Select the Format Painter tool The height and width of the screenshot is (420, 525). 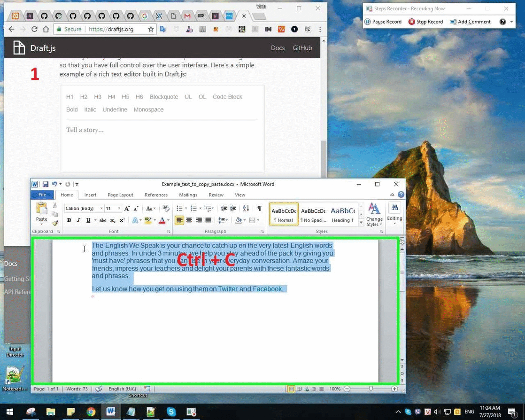click(x=55, y=224)
